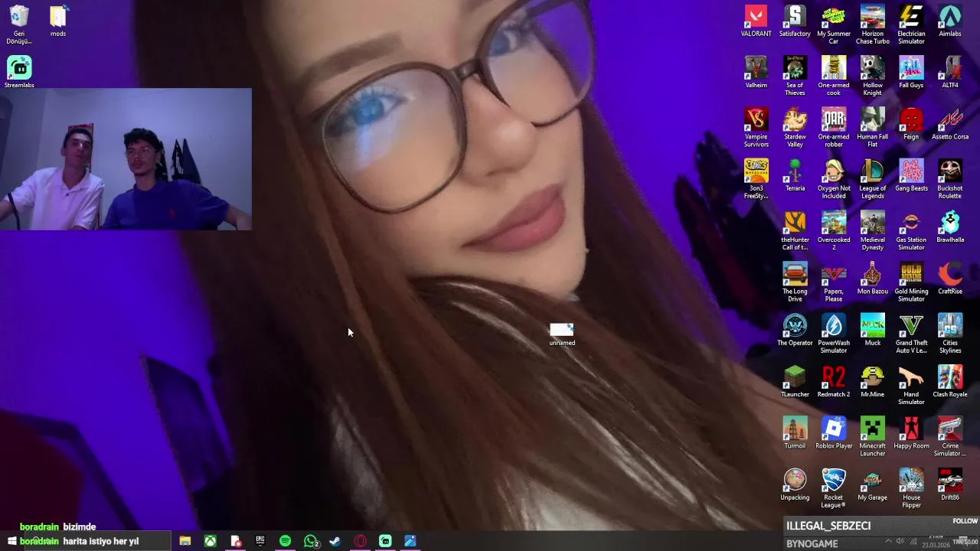This screenshot has width=980, height=551.
Task: Open the ALTF4 shortcut
Action: 950,73
